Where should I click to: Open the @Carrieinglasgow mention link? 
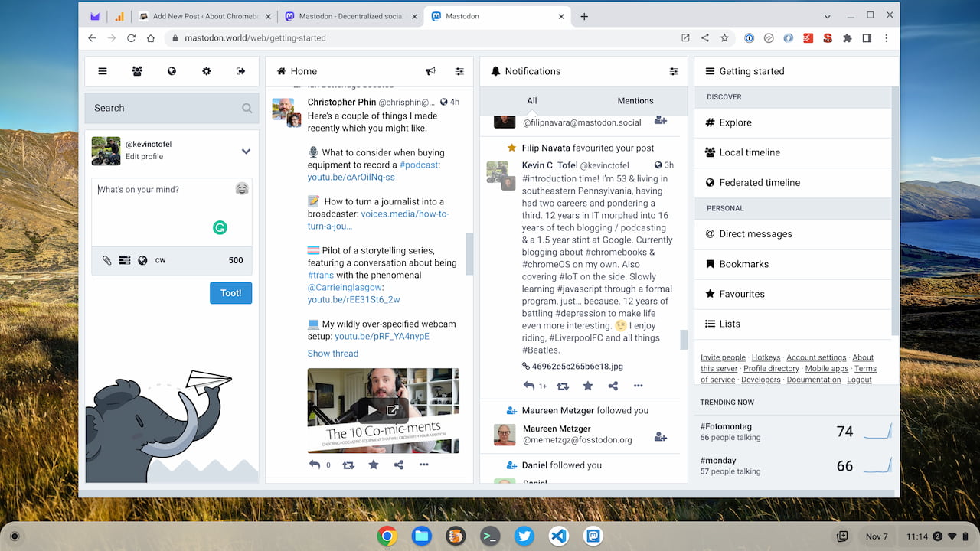coord(345,287)
